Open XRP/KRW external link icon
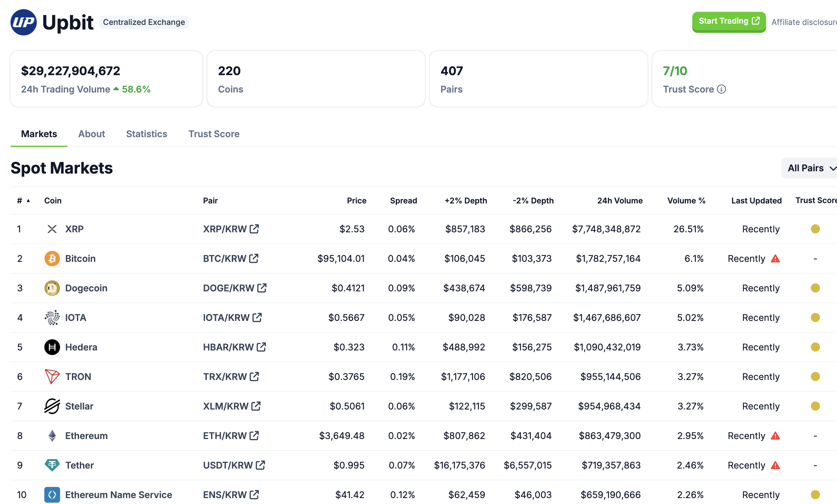The image size is (837, 504). (x=254, y=229)
